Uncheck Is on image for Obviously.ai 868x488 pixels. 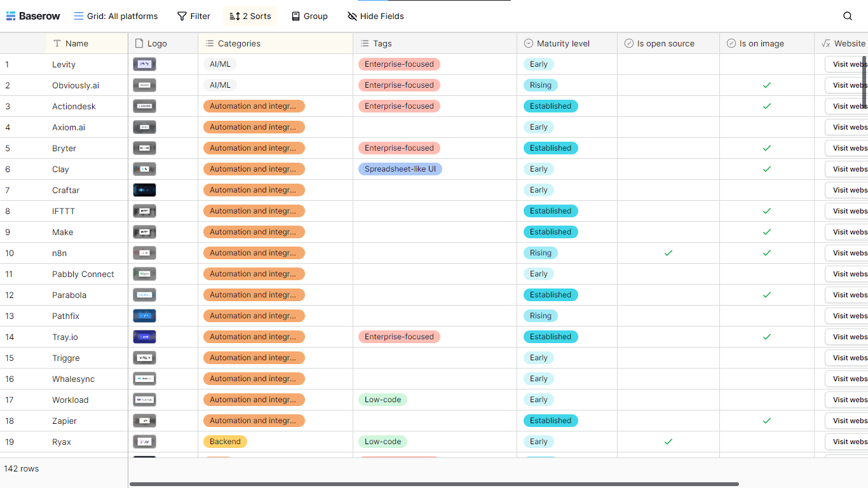[x=767, y=85]
